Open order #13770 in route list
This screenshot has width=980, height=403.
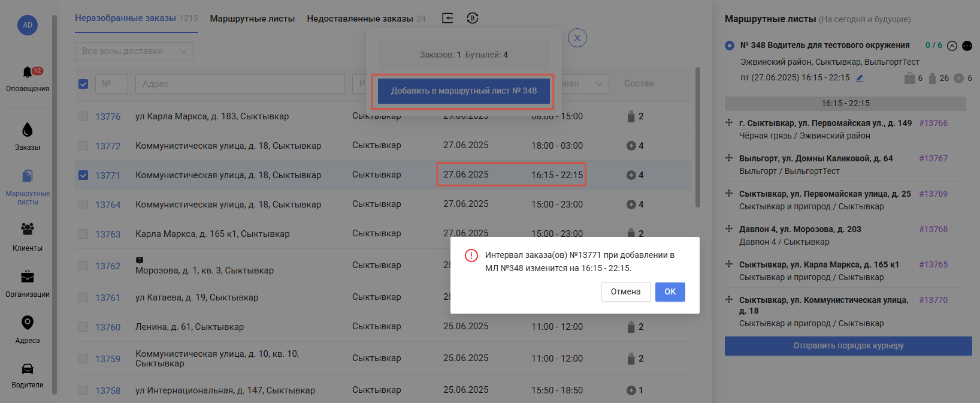[x=933, y=300]
